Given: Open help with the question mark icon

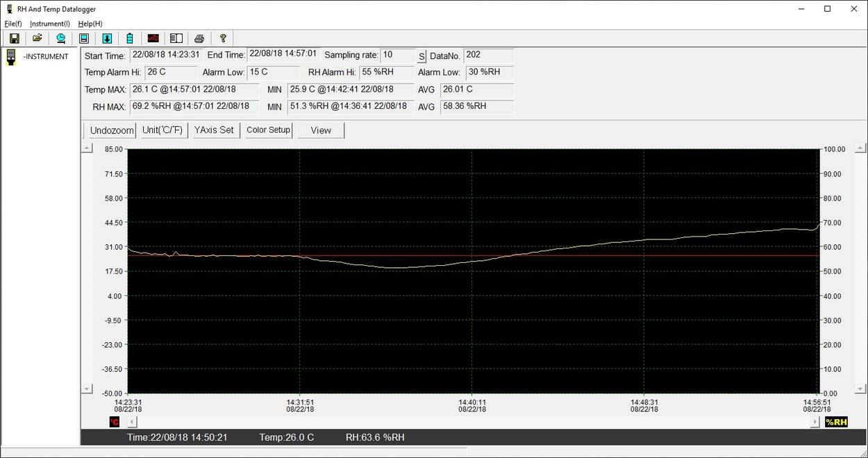Looking at the screenshot, I should 223,38.
